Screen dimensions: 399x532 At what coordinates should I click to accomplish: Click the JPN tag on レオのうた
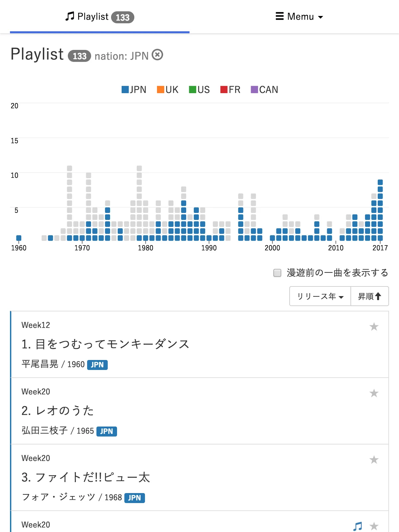(x=106, y=431)
